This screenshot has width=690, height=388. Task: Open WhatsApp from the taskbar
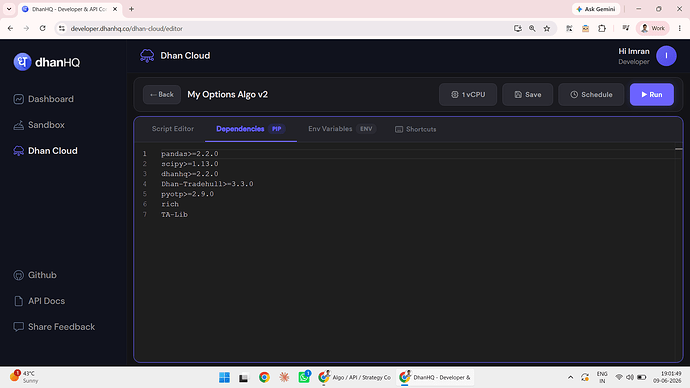pyautogui.click(x=304, y=377)
